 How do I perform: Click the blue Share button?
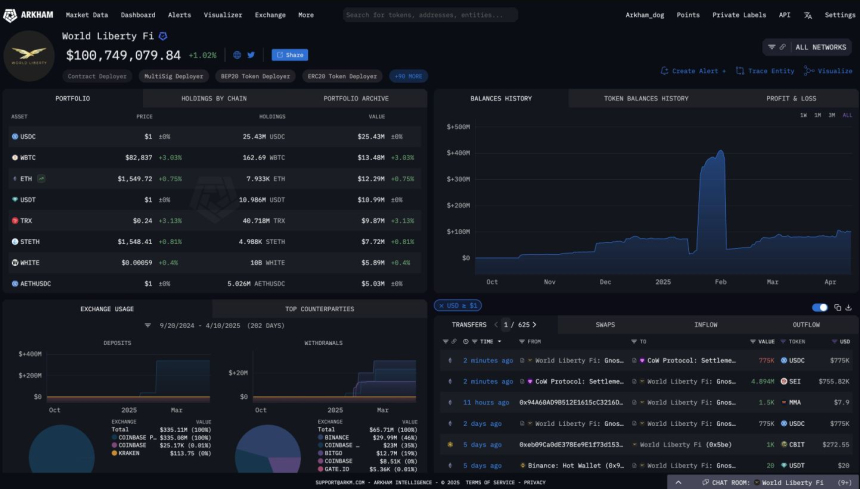[290, 55]
